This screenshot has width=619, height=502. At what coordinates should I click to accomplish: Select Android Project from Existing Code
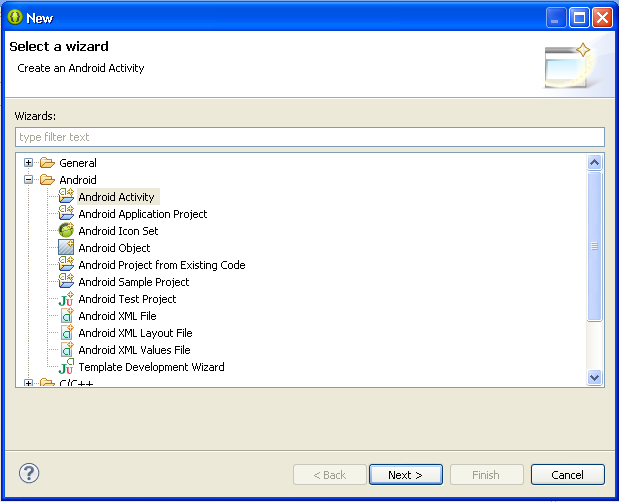click(x=162, y=264)
